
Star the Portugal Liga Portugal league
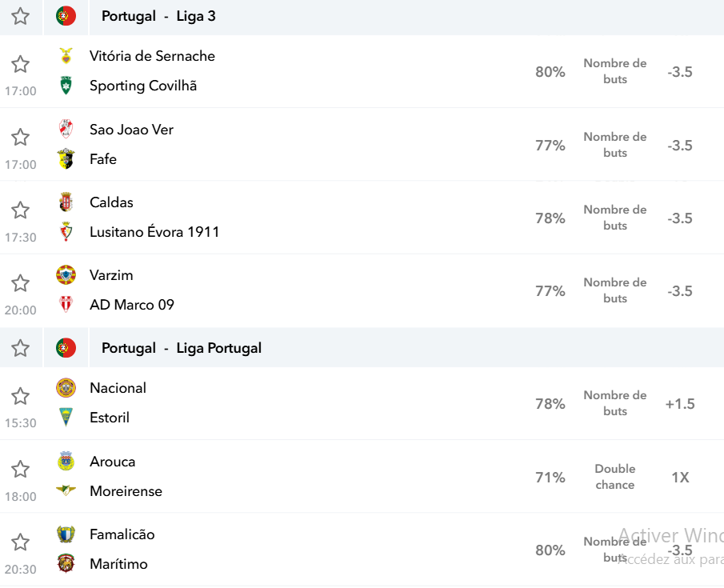point(20,348)
